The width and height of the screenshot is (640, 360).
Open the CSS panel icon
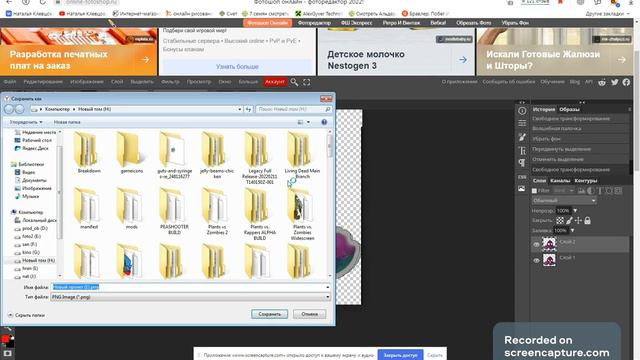tap(522, 177)
